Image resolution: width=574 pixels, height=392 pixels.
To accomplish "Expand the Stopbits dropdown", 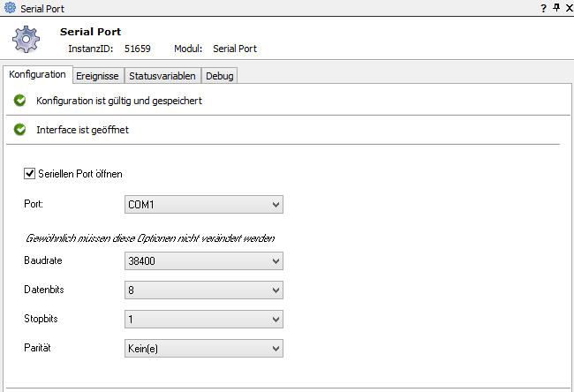I will coord(204,319).
